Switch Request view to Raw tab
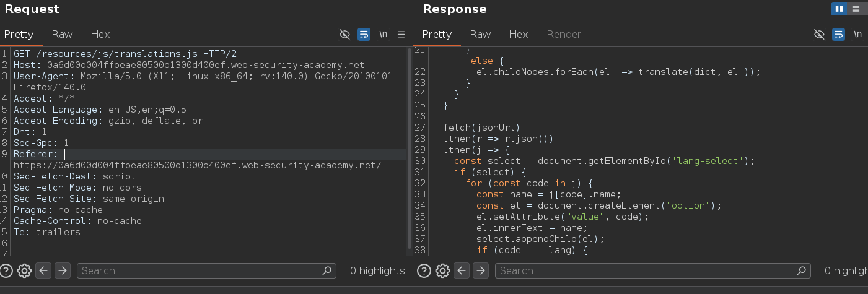Image resolution: width=868 pixels, height=294 pixels. (62, 34)
